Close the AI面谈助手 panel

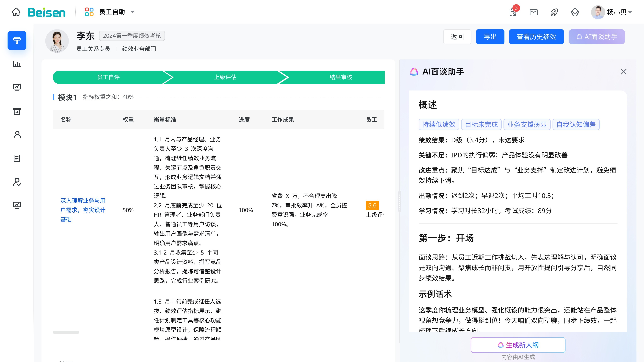point(624,72)
